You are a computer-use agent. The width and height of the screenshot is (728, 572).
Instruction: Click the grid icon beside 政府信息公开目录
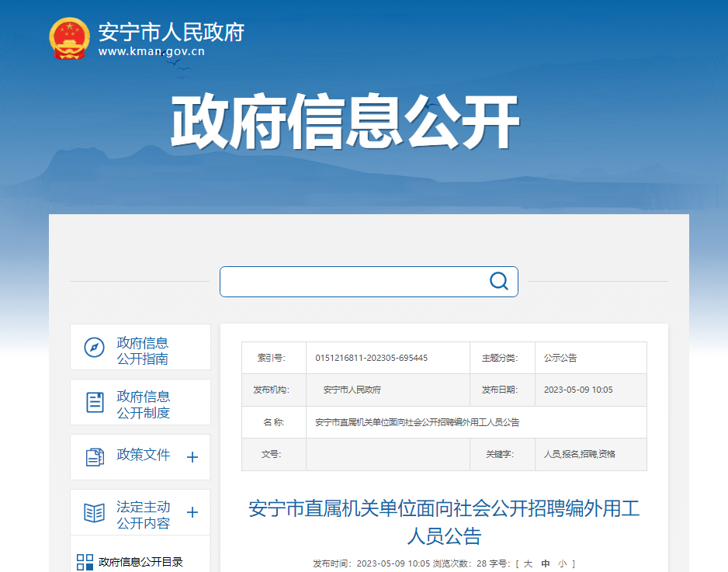85,562
